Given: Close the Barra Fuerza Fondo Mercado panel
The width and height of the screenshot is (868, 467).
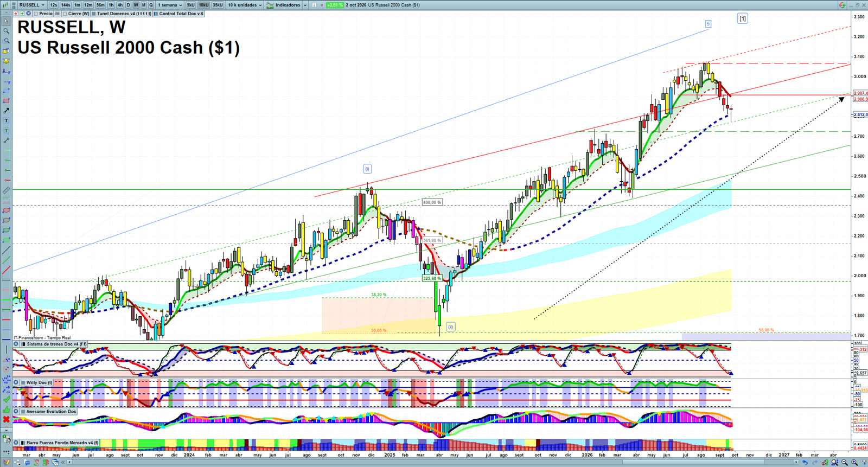Looking at the screenshot, I should [x=16, y=443].
